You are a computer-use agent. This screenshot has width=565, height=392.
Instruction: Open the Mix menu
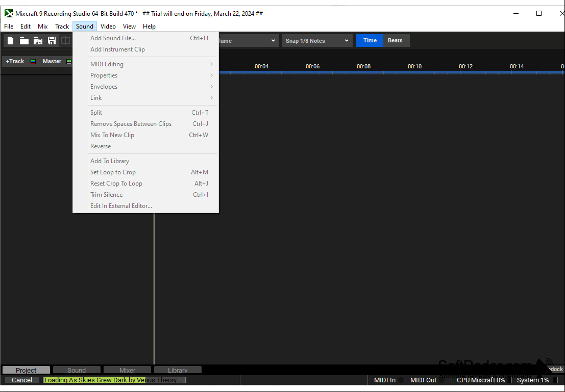42,27
